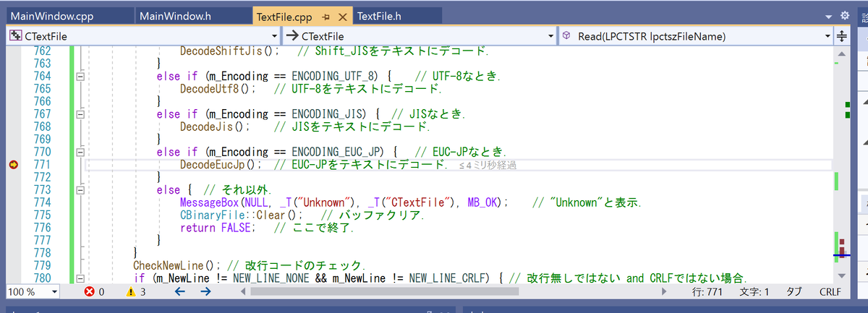This screenshot has width=868, height=313.
Task: Click ENCODING_EUC_JP on line 770
Action: pos(339,153)
